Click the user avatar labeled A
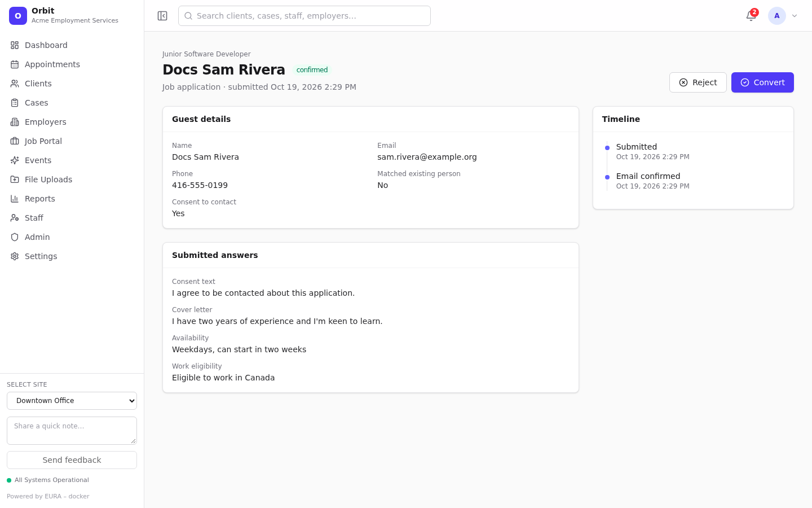Screen dimensions: 812x508 [777, 16]
